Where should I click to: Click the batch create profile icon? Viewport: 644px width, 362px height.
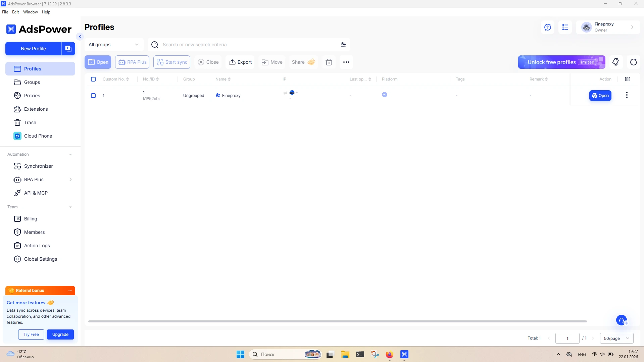[x=68, y=49]
